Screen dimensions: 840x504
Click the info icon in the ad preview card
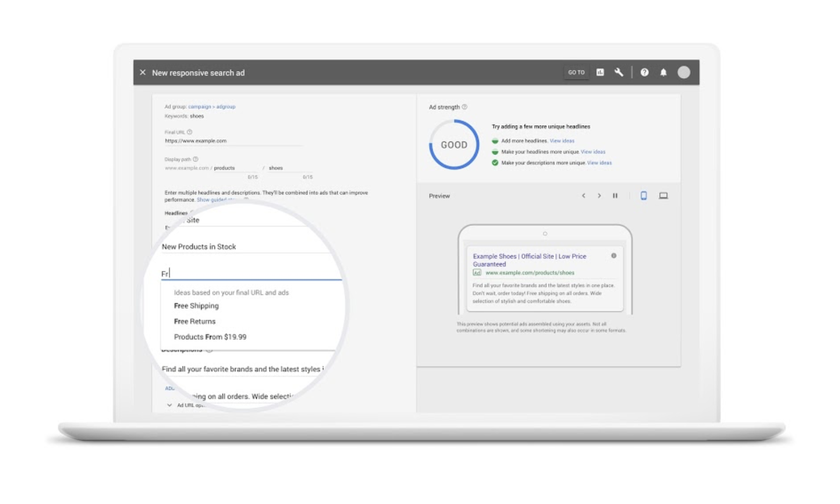[x=614, y=256]
